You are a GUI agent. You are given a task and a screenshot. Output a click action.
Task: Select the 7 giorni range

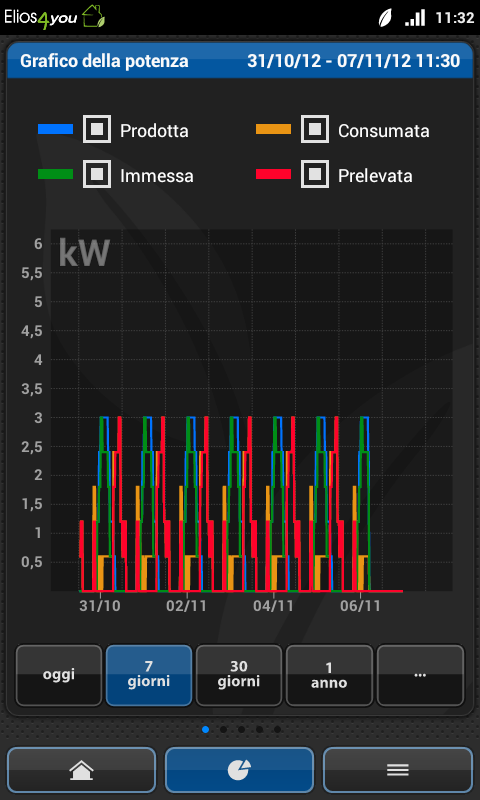pos(149,675)
